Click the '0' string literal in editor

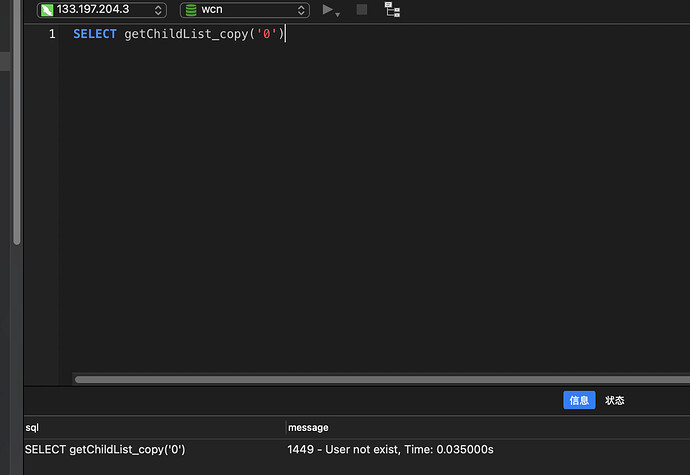[x=266, y=34]
